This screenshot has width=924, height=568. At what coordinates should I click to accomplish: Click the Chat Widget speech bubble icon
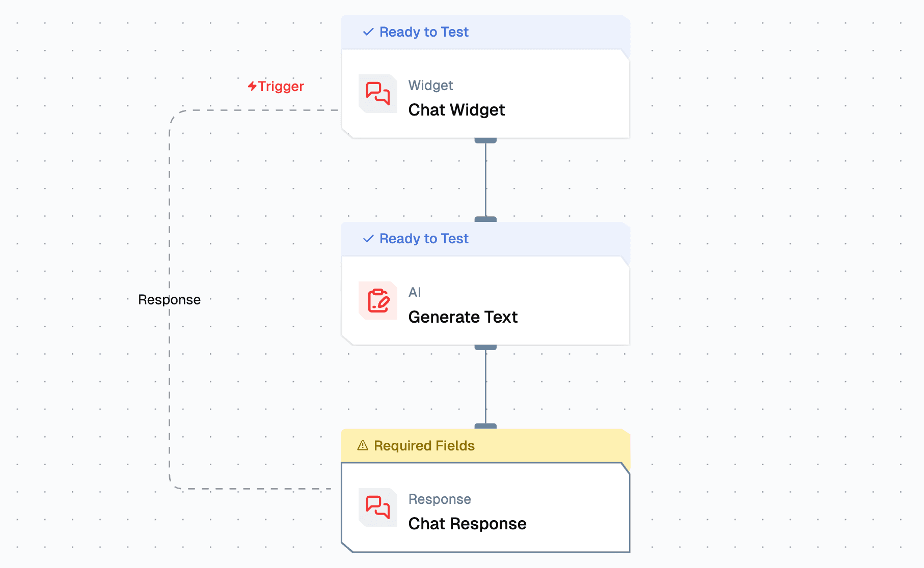pos(377,94)
